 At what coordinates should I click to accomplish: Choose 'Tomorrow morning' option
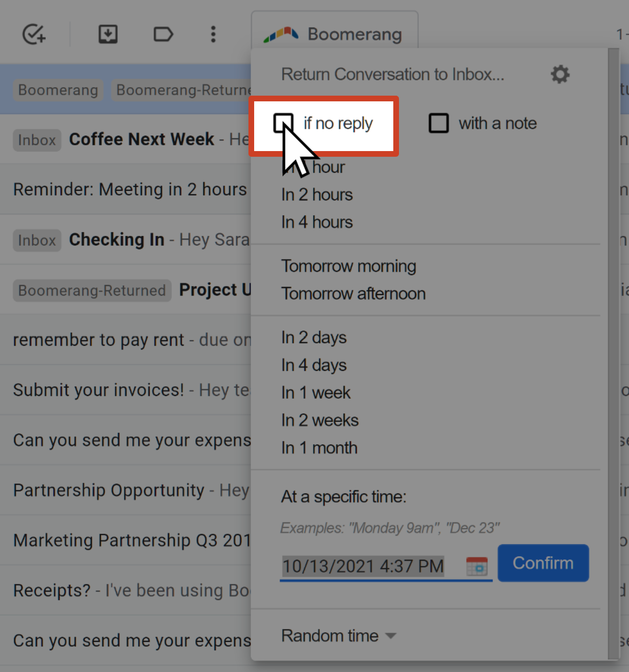point(348,266)
